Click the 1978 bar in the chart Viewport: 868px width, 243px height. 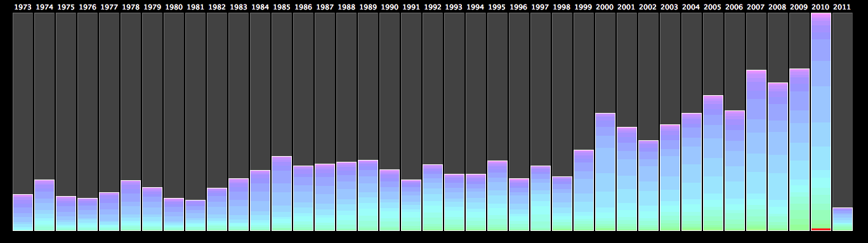click(131, 206)
